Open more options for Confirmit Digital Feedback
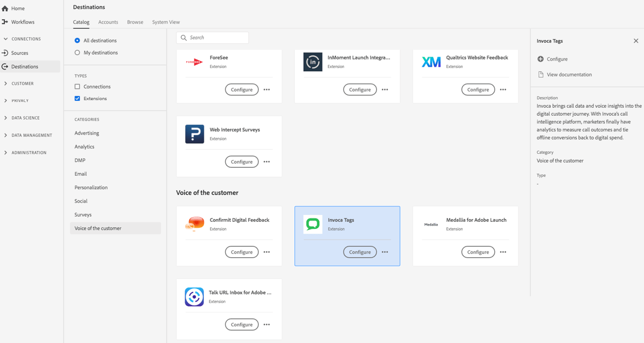 (267, 251)
